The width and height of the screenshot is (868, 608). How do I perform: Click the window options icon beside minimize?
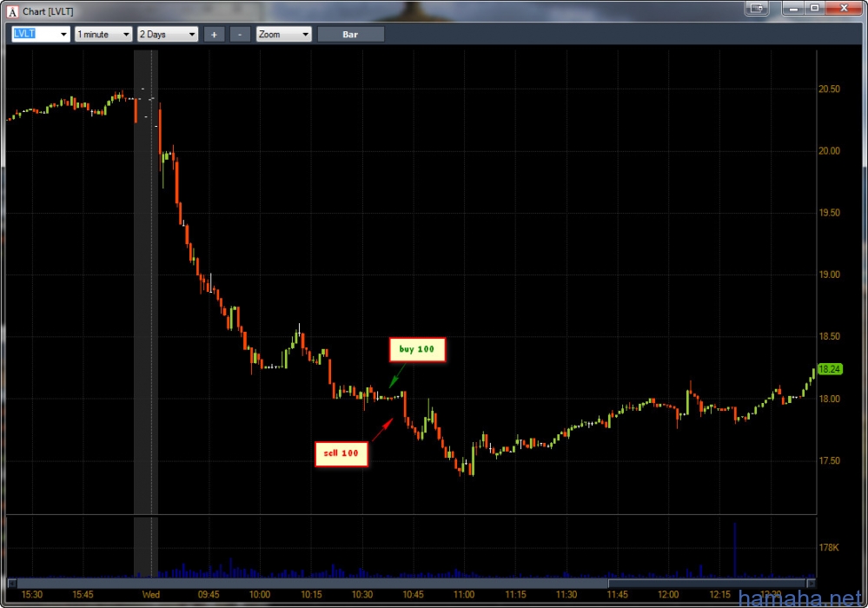coord(758,9)
